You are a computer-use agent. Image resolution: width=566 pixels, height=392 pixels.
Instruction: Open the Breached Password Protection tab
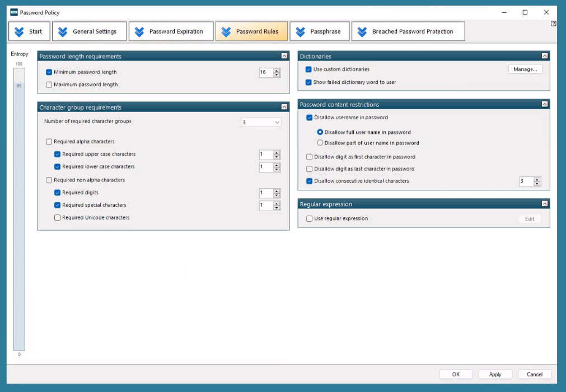point(408,31)
